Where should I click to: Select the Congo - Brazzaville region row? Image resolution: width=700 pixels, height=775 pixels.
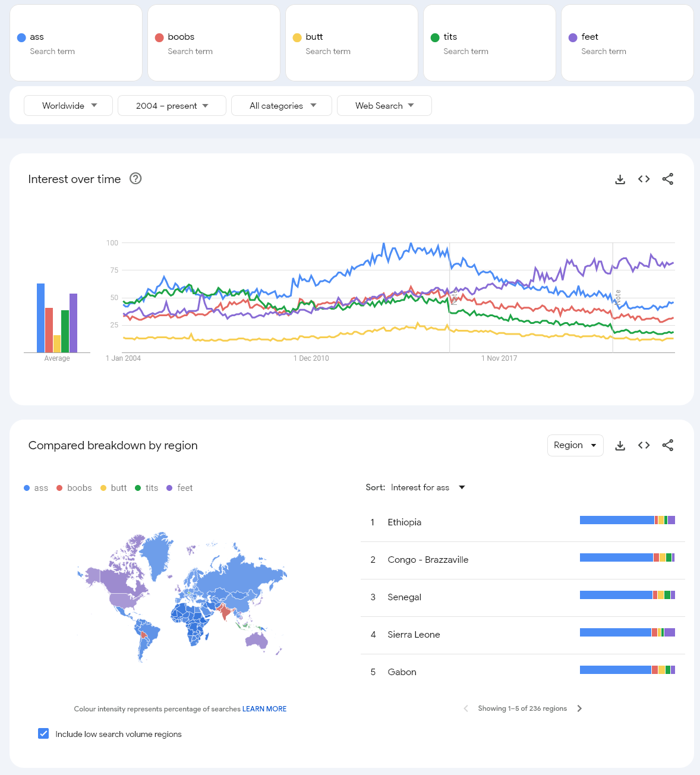(x=523, y=560)
